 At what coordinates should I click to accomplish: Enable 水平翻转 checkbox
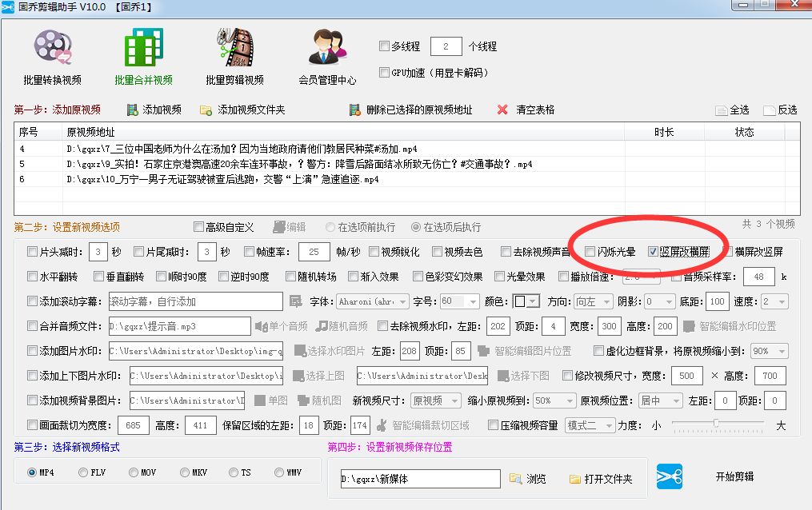click(32, 277)
